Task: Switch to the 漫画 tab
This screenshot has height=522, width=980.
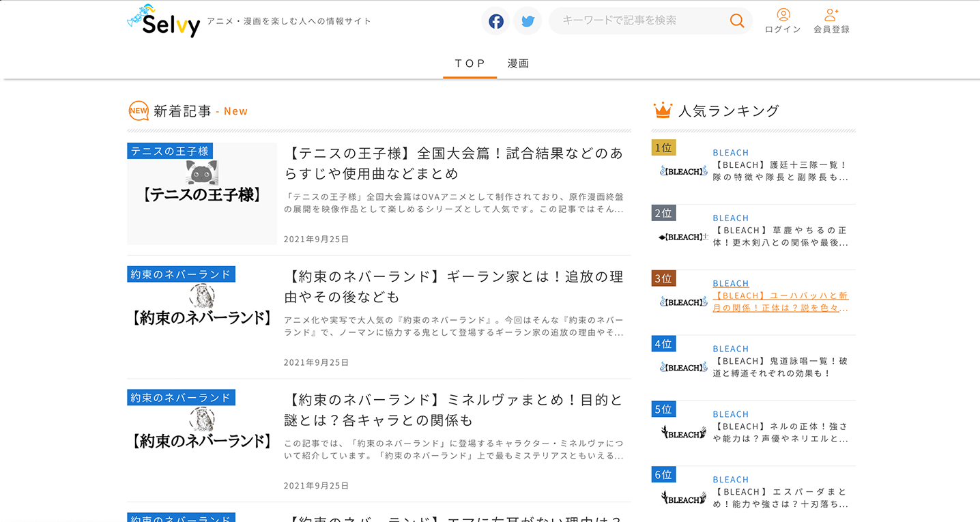Action: [517, 63]
